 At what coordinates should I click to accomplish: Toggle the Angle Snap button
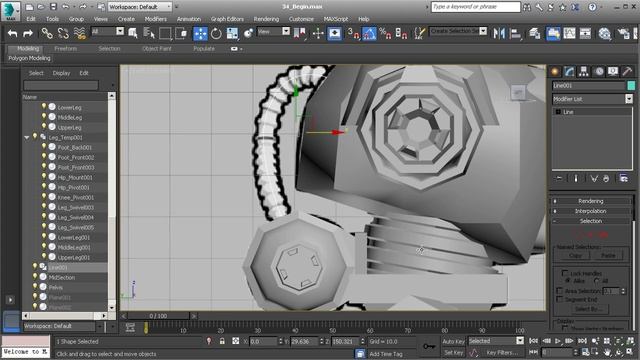369,33
